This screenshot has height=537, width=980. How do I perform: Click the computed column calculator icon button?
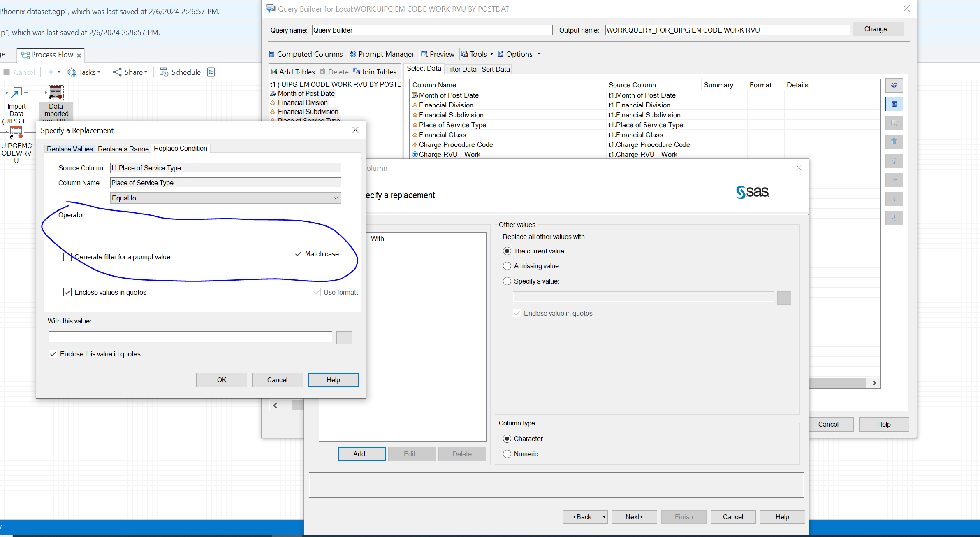[x=894, y=105]
